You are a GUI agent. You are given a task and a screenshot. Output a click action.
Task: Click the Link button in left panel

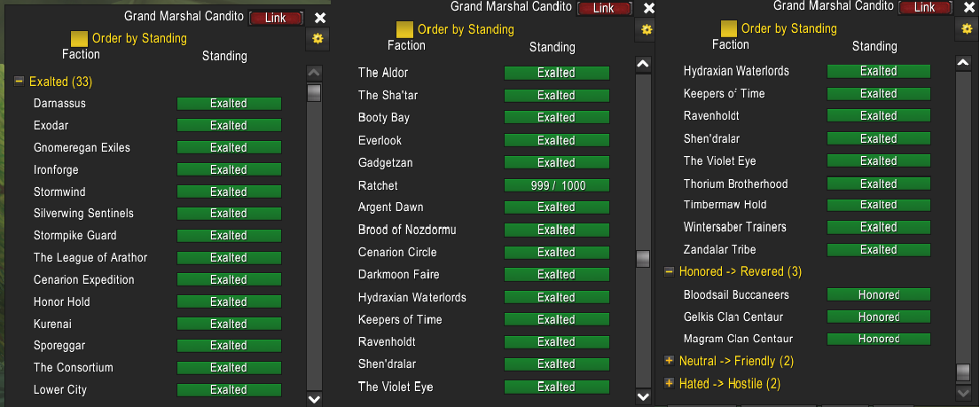[x=276, y=18]
